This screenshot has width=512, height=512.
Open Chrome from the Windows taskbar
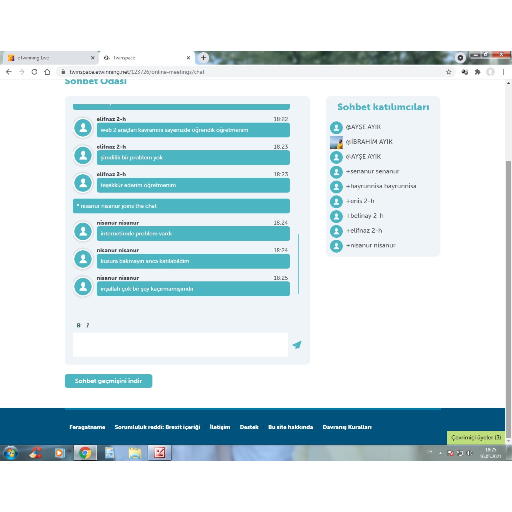point(85,453)
